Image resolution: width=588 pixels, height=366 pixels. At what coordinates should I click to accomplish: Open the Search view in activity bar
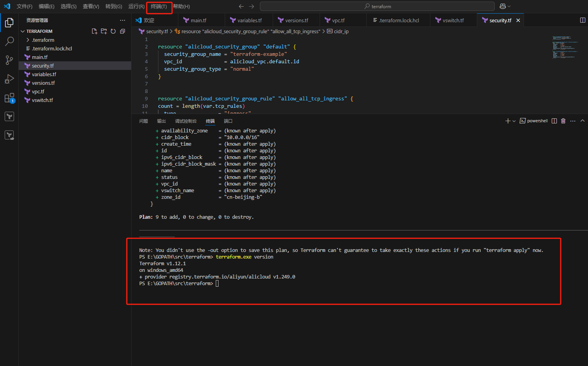point(9,41)
